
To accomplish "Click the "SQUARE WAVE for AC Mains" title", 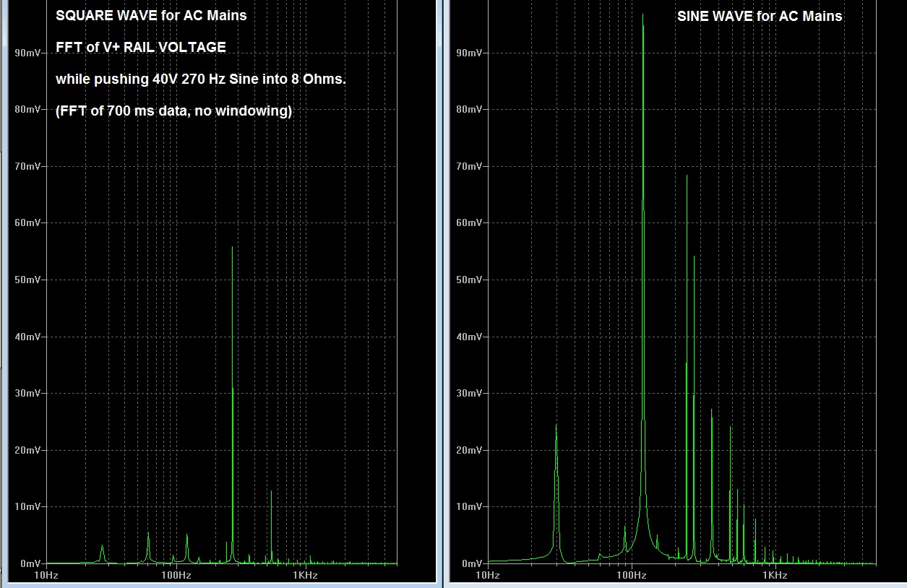I will coord(151,15).
